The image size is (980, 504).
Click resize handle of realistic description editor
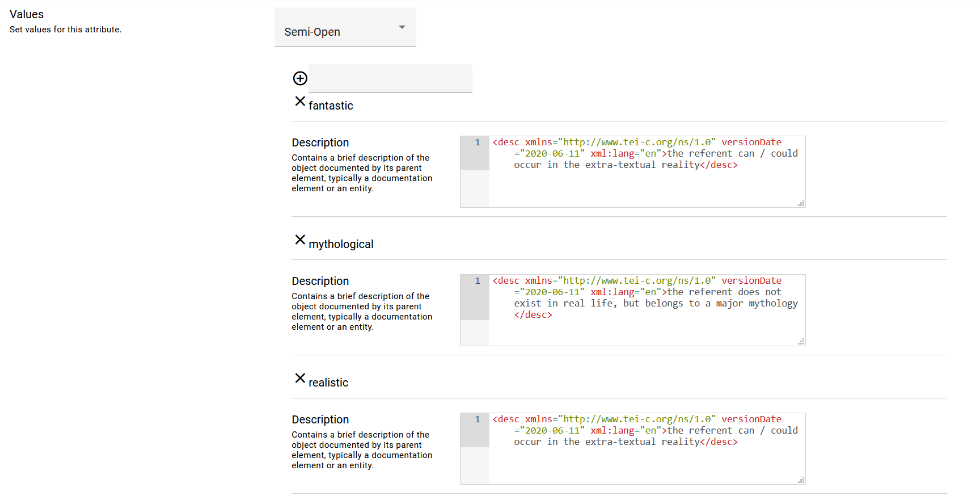(801, 480)
